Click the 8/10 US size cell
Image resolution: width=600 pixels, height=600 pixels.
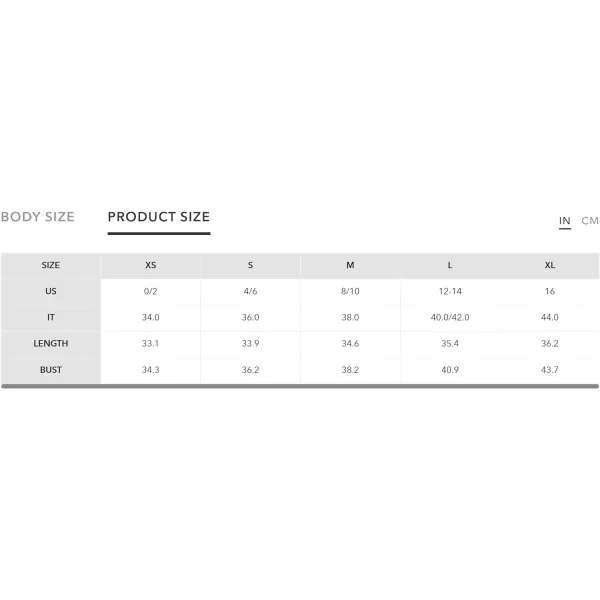(x=350, y=291)
